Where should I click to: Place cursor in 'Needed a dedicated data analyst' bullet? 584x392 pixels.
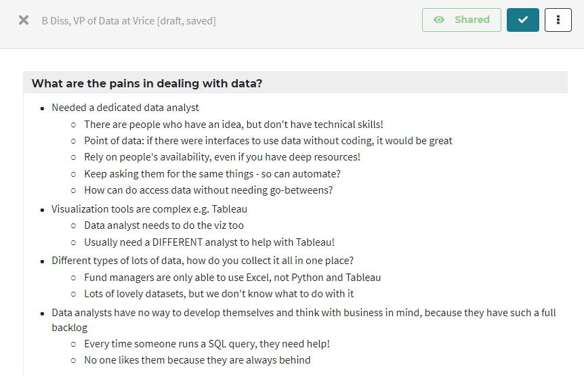tap(125, 108)
